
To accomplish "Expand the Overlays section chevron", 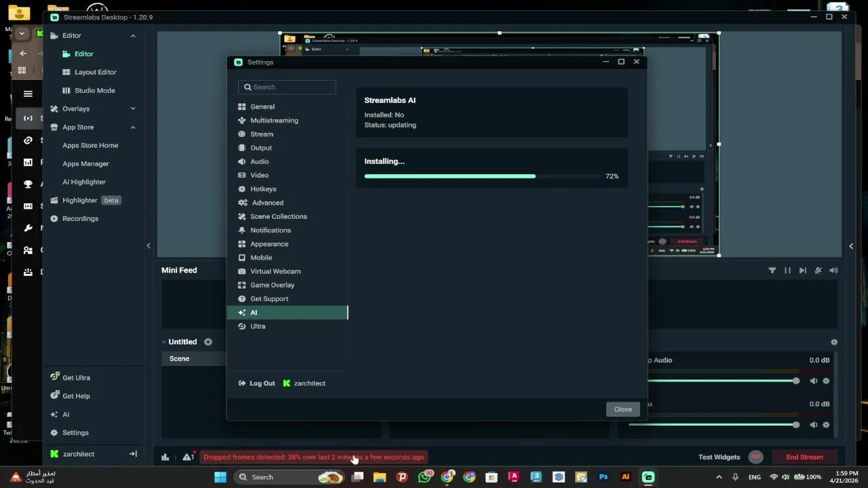I will (x=133, y=108).
